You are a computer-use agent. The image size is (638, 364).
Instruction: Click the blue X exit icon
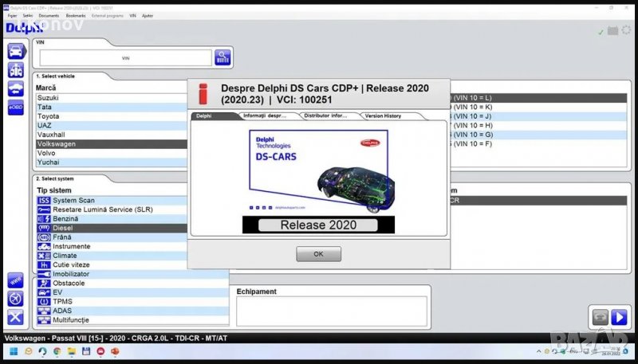click(x=15, y=318)
